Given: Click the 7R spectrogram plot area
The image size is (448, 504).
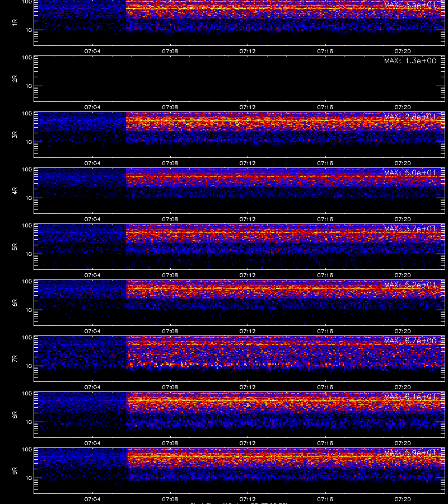Looking at the screenshot, I should tap(240, 359).
